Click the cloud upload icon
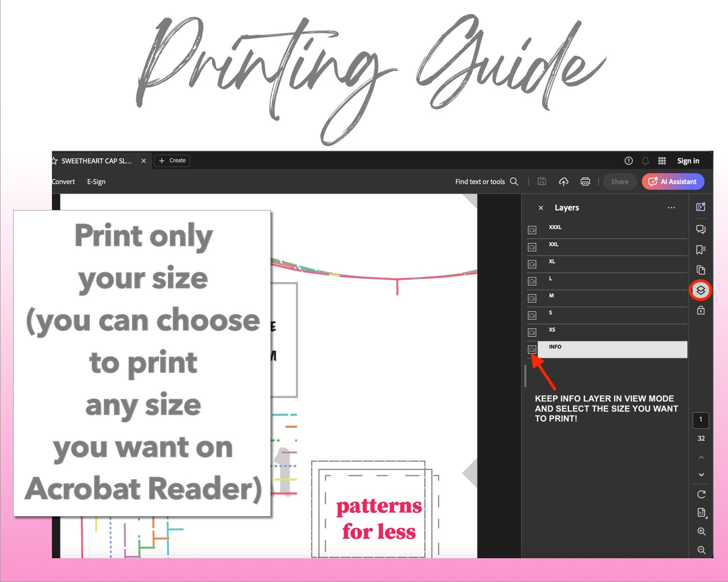Screen dimensions: 728x582 [563, 182]
